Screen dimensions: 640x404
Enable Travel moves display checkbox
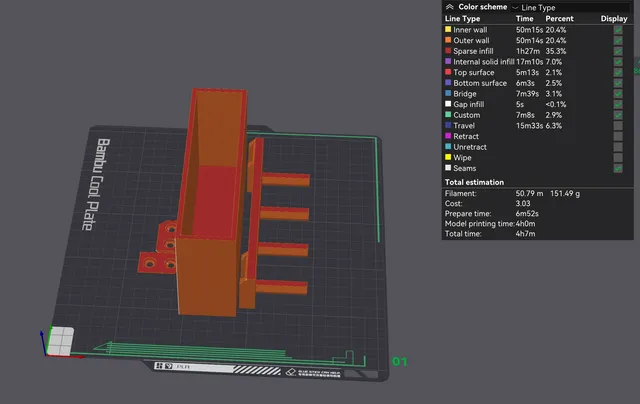[x=618, y=126]
